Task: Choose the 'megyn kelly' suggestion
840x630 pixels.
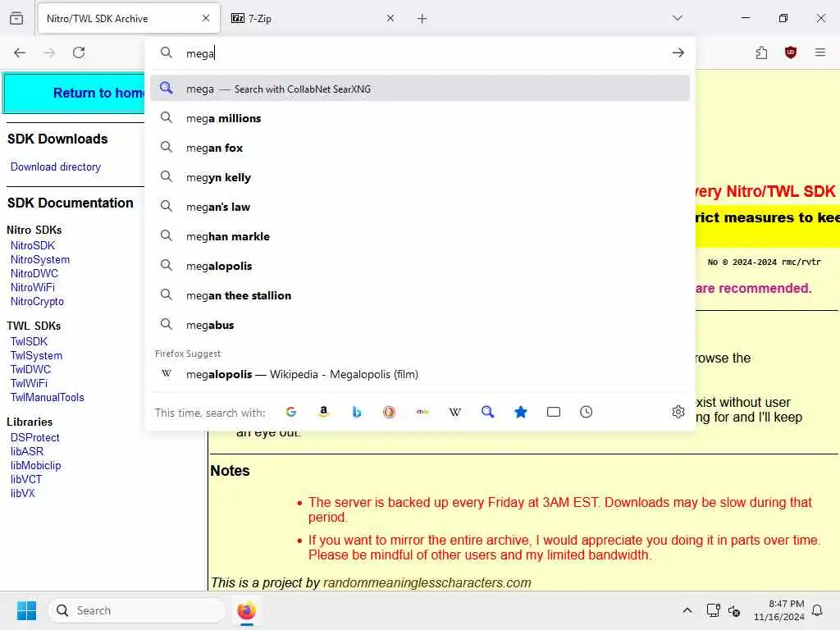Action: (x=420, y=177)
